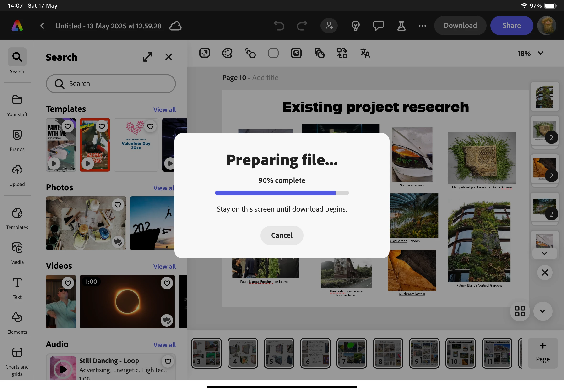Open the Translate tool icon

[365, 53]
